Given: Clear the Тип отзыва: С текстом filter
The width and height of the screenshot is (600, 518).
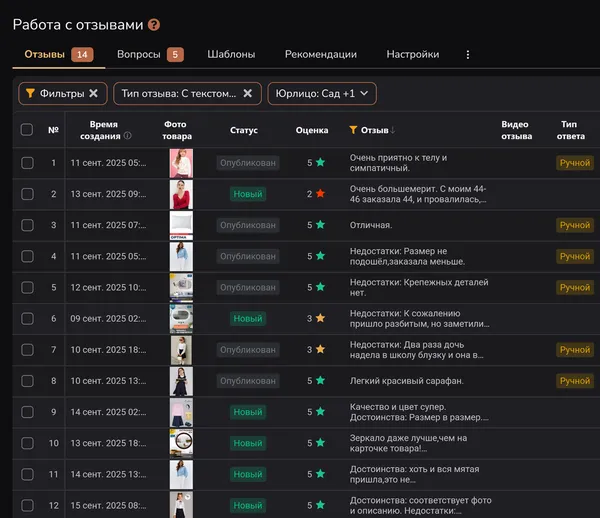Looking at the screenshot, I should (248, 94).
